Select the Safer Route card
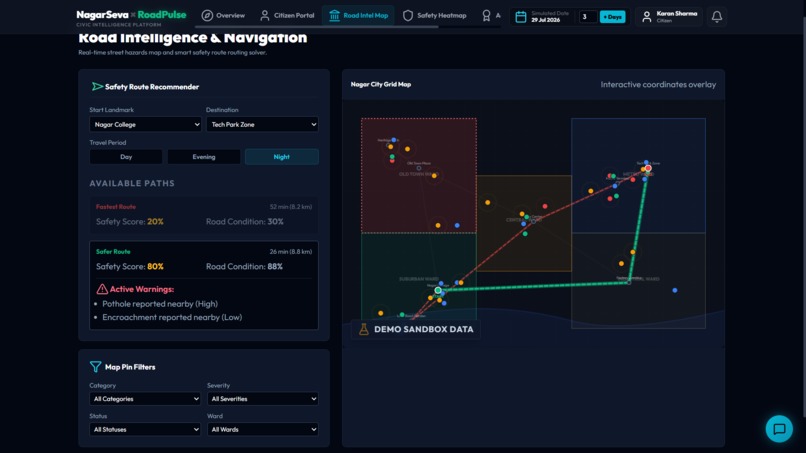 coord(204,285)
